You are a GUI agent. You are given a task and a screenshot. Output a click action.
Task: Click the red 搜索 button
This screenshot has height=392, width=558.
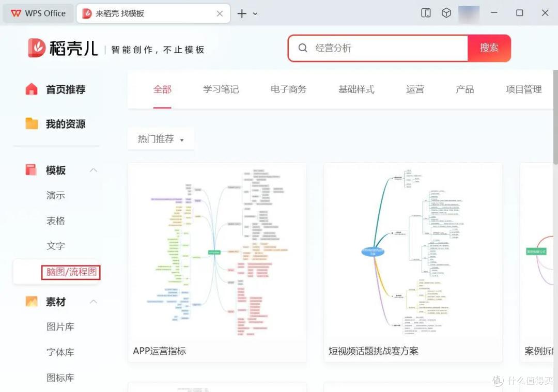pyautogui.click(x=489, y=48)
